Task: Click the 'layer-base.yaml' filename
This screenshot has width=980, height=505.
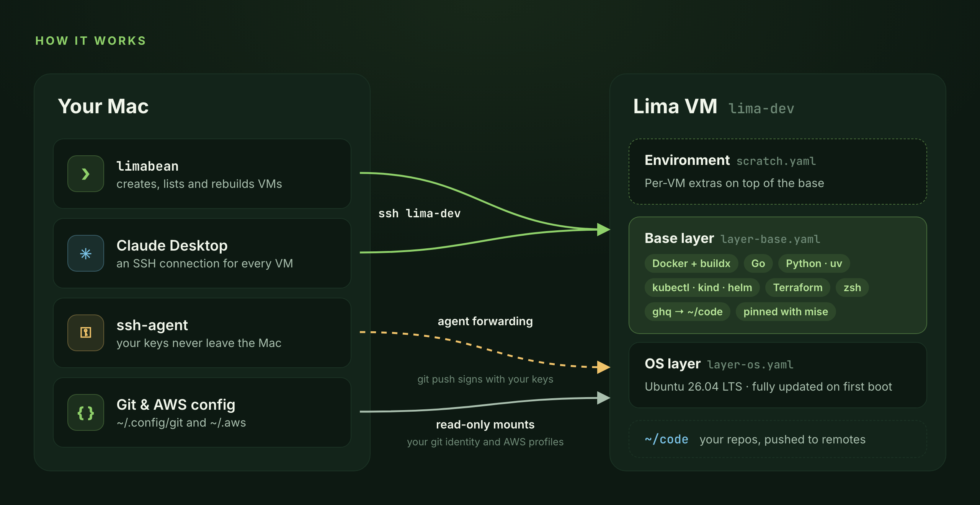Action: [x=770, y=239]
